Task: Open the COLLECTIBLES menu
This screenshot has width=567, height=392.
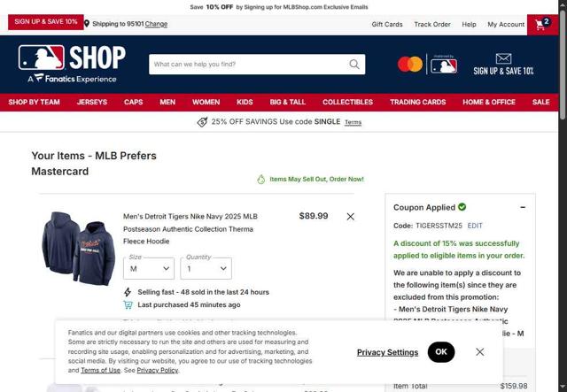Action: pyautogui.click(x=347, y=103)
